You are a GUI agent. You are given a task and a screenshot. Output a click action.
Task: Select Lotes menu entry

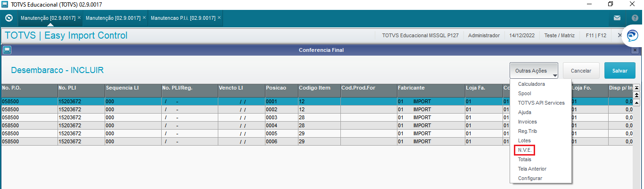(541, 140)
